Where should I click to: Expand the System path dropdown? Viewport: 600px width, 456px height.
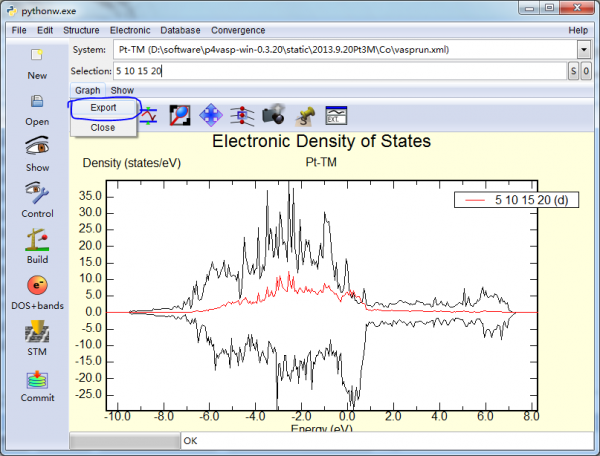point(584,50)
